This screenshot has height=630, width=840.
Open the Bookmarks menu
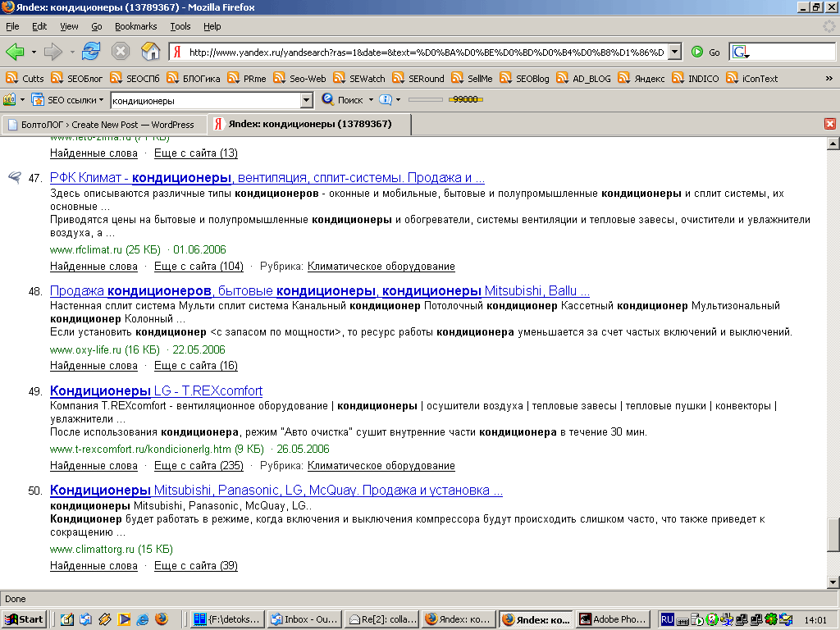click(135, 26)
